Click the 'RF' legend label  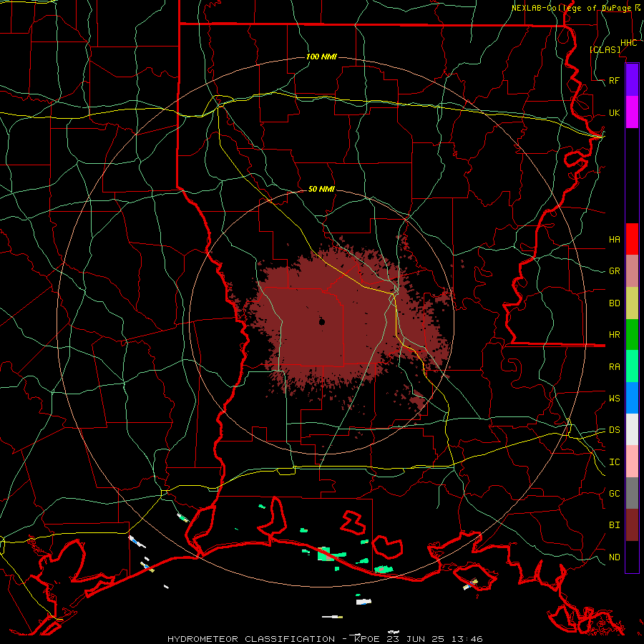(x=614, y=80)
